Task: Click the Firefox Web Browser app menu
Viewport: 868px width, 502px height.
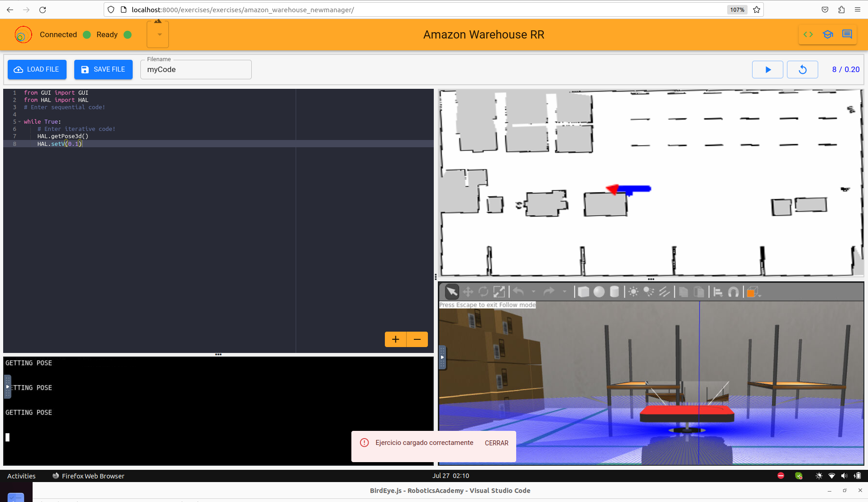Action: point(88,476)
